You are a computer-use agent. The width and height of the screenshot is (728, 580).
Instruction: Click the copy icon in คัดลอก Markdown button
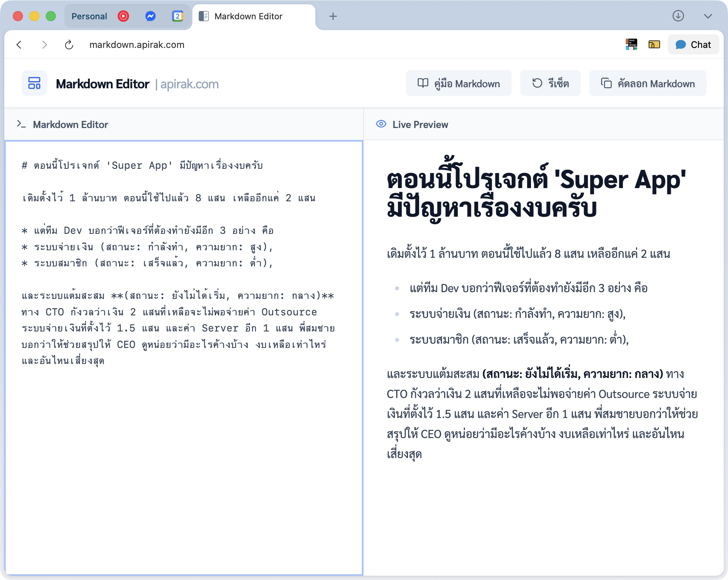(605, 83)
